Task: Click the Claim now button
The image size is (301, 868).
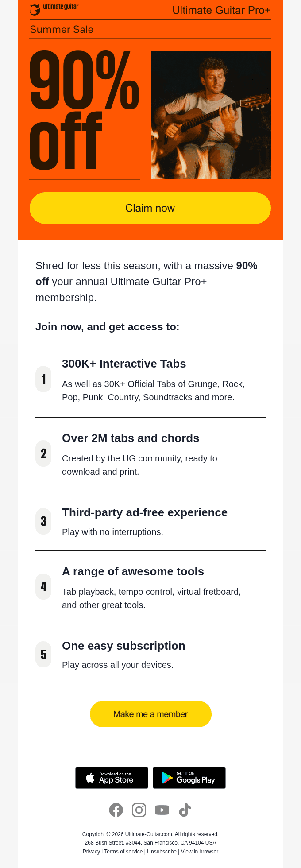Action: (x=150, y=208)
